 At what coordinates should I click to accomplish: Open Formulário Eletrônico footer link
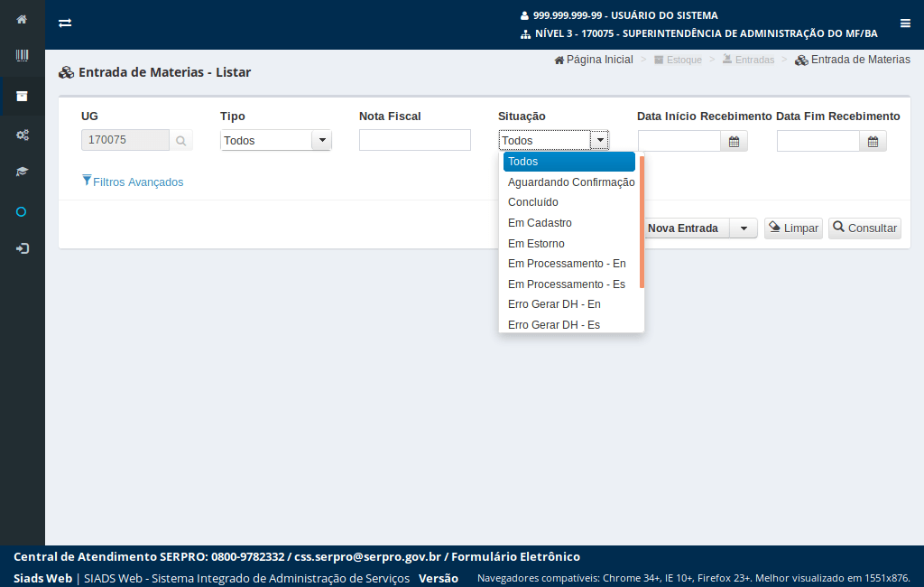[x=515, y=557]
